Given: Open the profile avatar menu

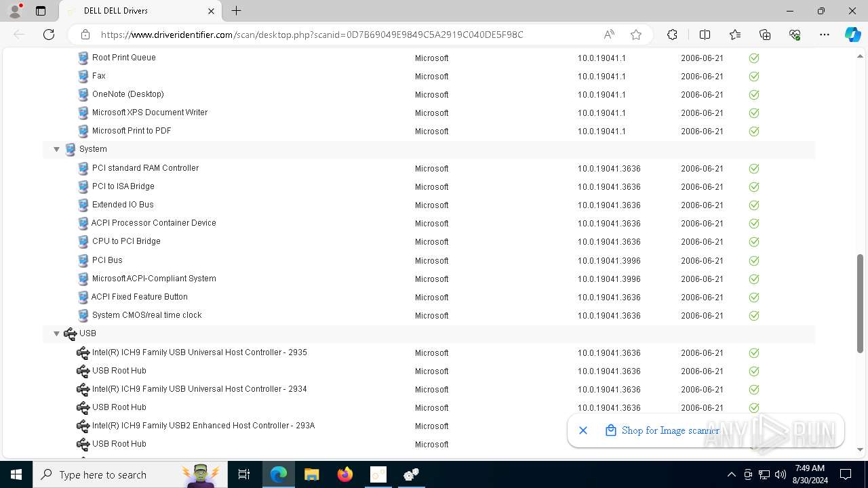Looking at the screenshot, I should 14,11.
